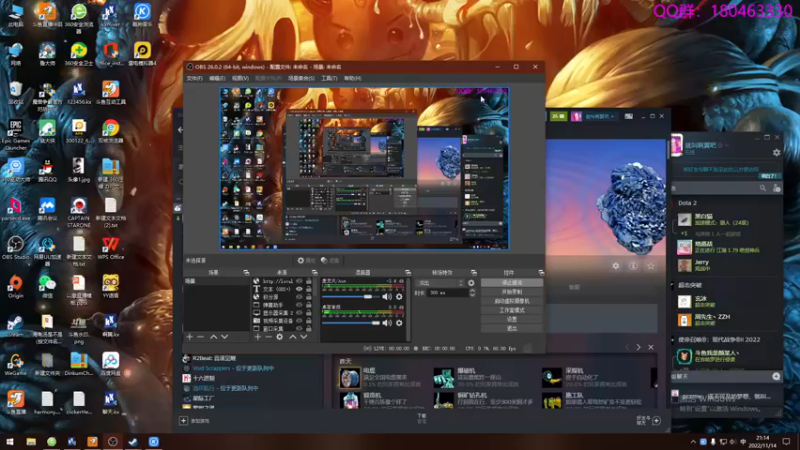
Task: Open 编辑(E) menu in OBS
Action: click(217, 78)
